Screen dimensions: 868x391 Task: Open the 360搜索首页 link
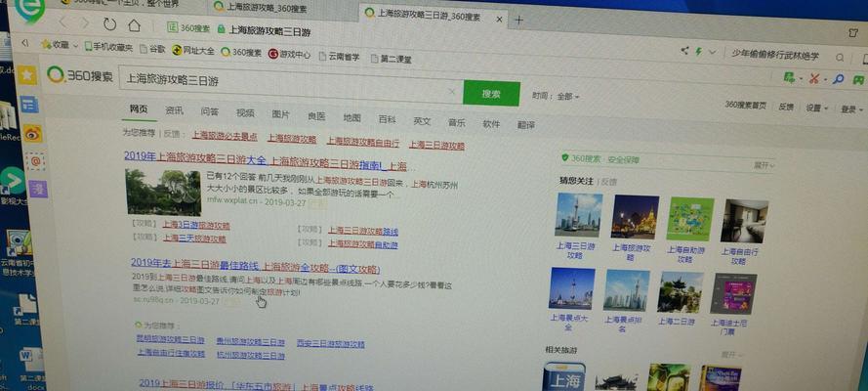[x=746, y=106]
